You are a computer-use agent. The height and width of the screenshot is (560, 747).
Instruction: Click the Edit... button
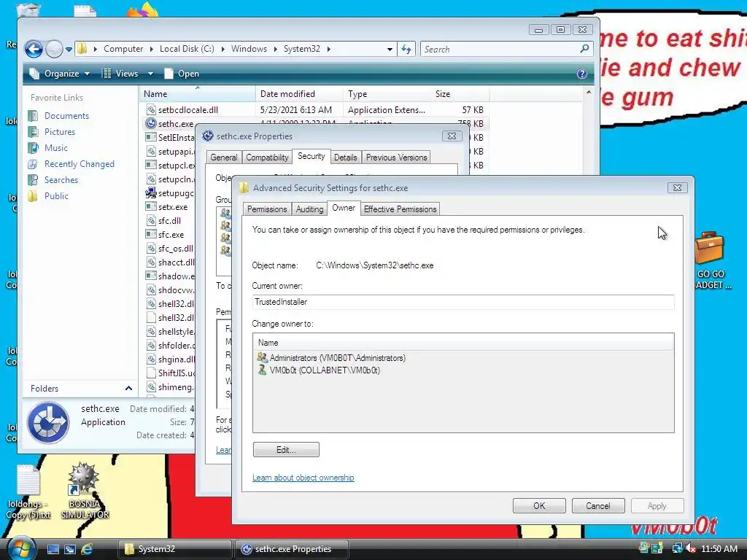coord(286,449)
